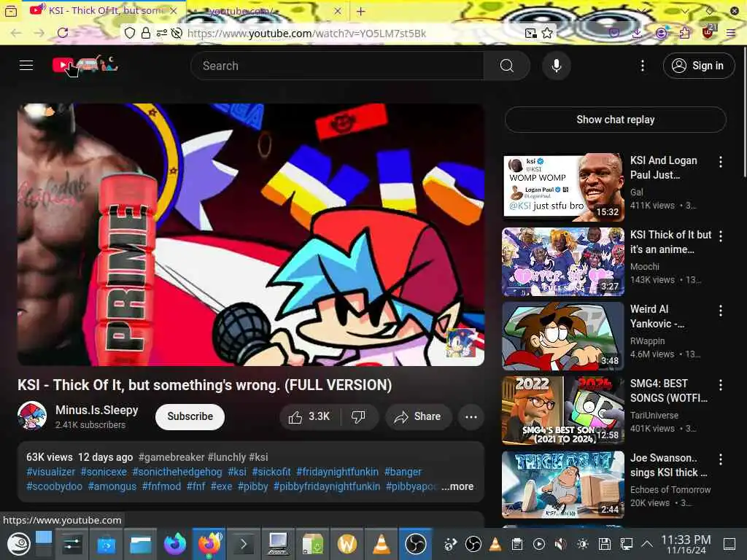The image size is (747, 560).
Task: Open Weird Al Yankovic video thumbnail
Action: click(563, 335)
